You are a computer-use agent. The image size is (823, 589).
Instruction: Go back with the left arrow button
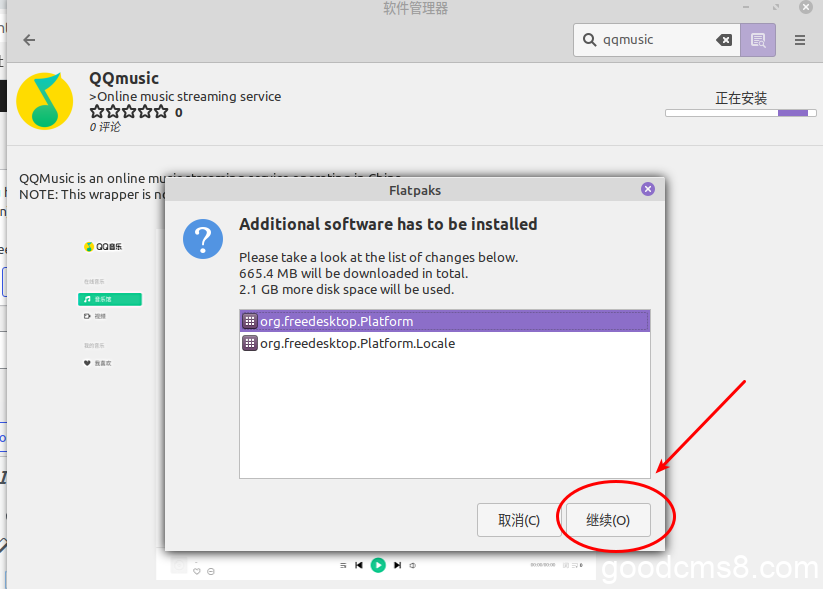point(29,40)
